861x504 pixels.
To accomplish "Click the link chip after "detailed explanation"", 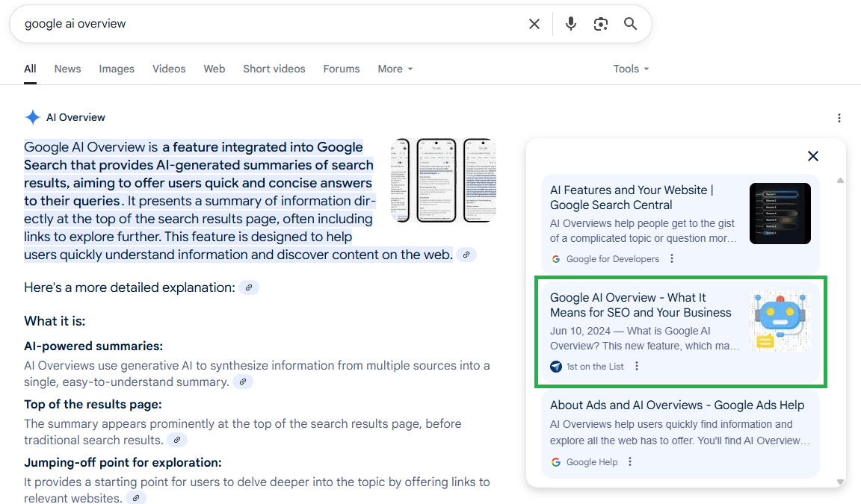I will click(249, 287).
